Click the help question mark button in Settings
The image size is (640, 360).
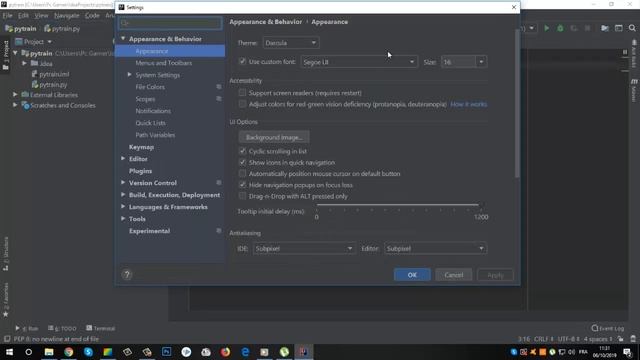click(x=127, y=275)
